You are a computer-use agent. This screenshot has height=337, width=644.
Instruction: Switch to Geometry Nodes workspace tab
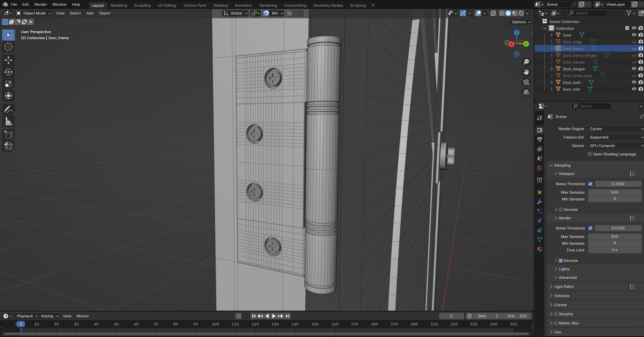[x=328, y=5]
